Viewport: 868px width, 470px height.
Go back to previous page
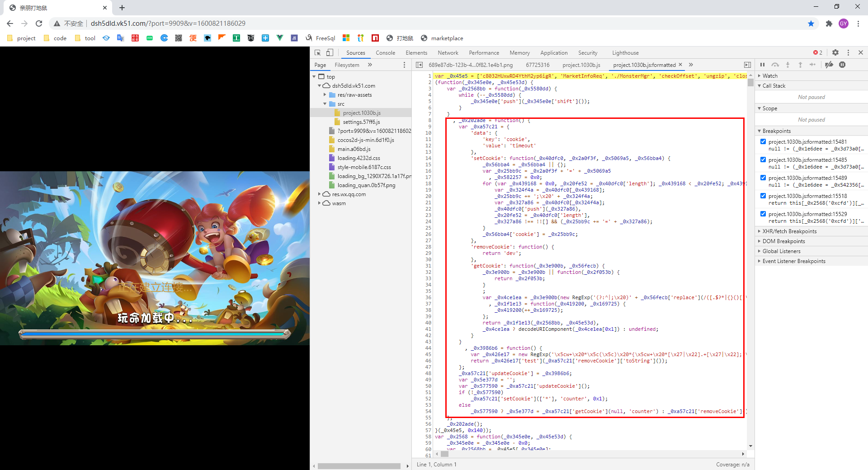point(10,23)
